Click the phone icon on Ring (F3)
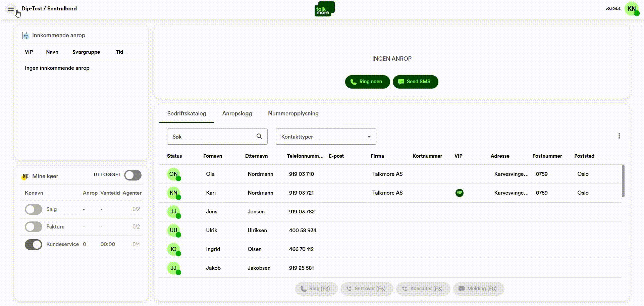644x306 pixels. click(x=303, y=289)
